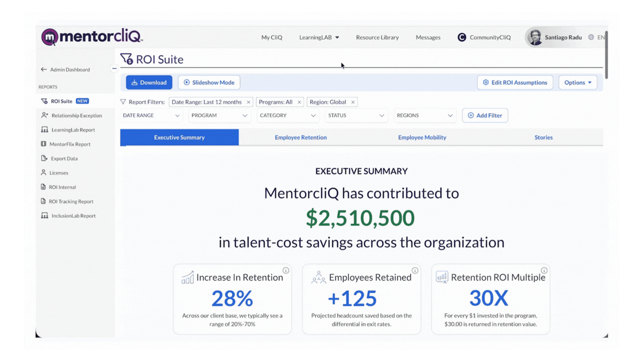Remove the Date Range: Last 12 months filter
Screen dimensions: 644x362
click(x=249, y=102)
